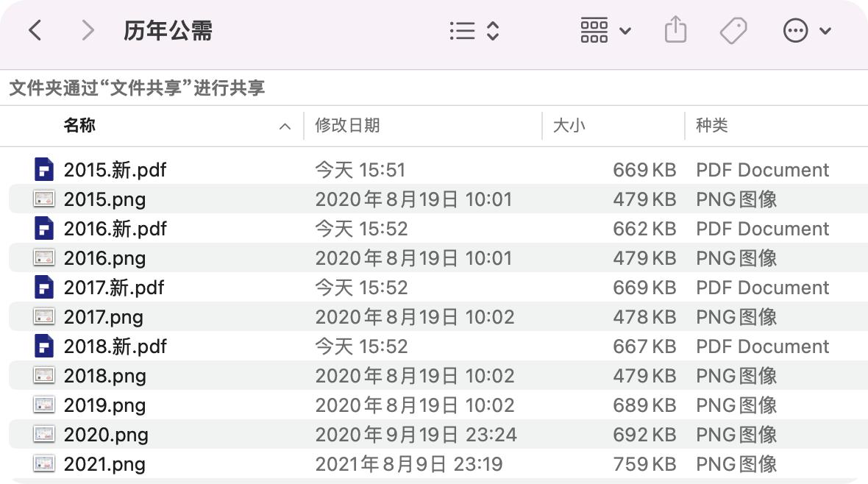
Task: Click the PDF icon of 2018.新.pdf
Action: tap(44, 346)
